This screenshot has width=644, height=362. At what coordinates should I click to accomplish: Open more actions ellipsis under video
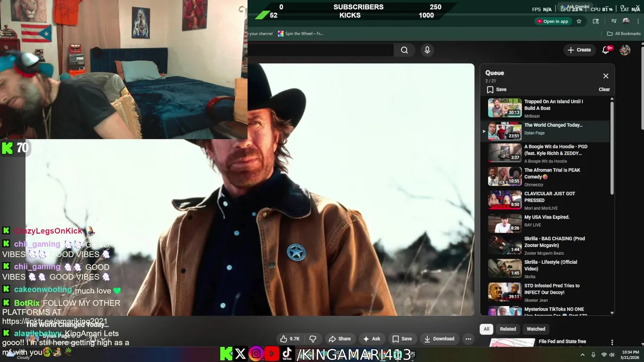coord(468,339)
